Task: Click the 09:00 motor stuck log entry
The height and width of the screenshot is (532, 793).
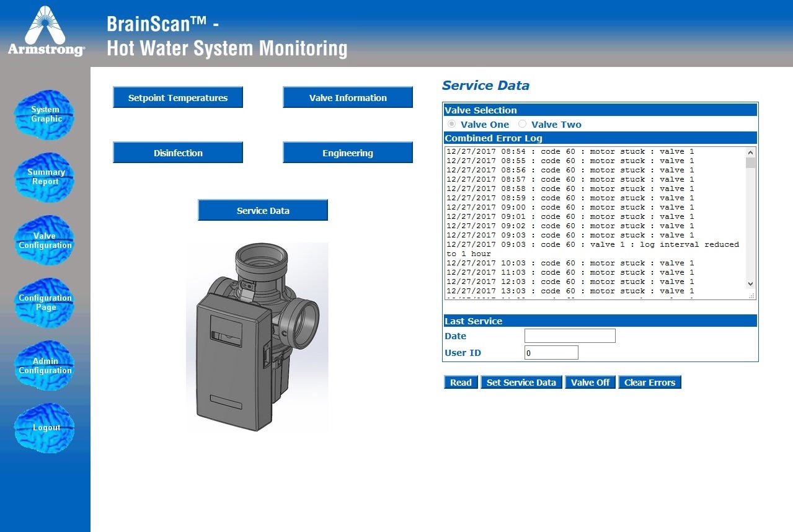Action: click(x=570, y=207)
